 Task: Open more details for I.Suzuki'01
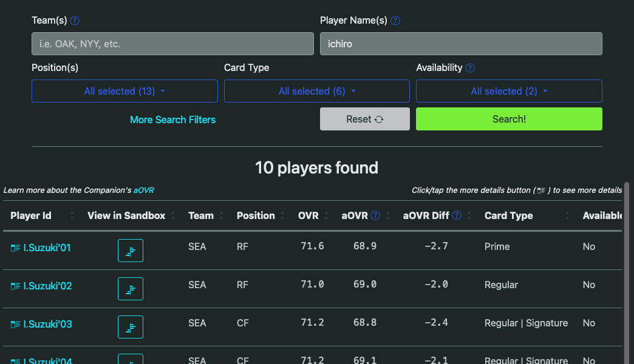click(15, 248)
